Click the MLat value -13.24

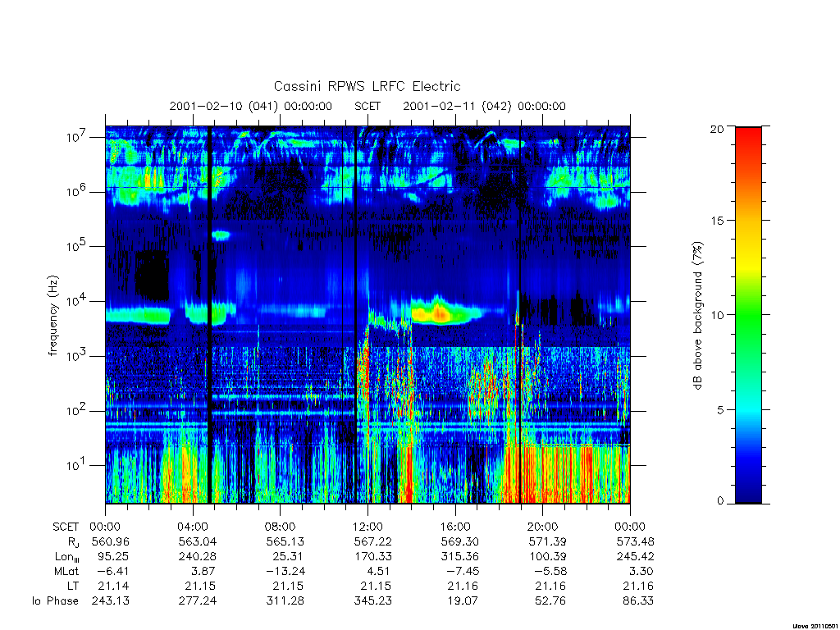point(285,571)
